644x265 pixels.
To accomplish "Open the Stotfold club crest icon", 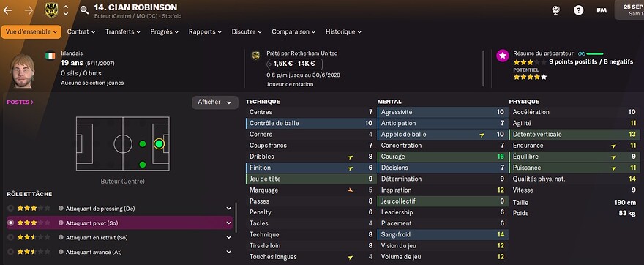I will pos(51,10).
